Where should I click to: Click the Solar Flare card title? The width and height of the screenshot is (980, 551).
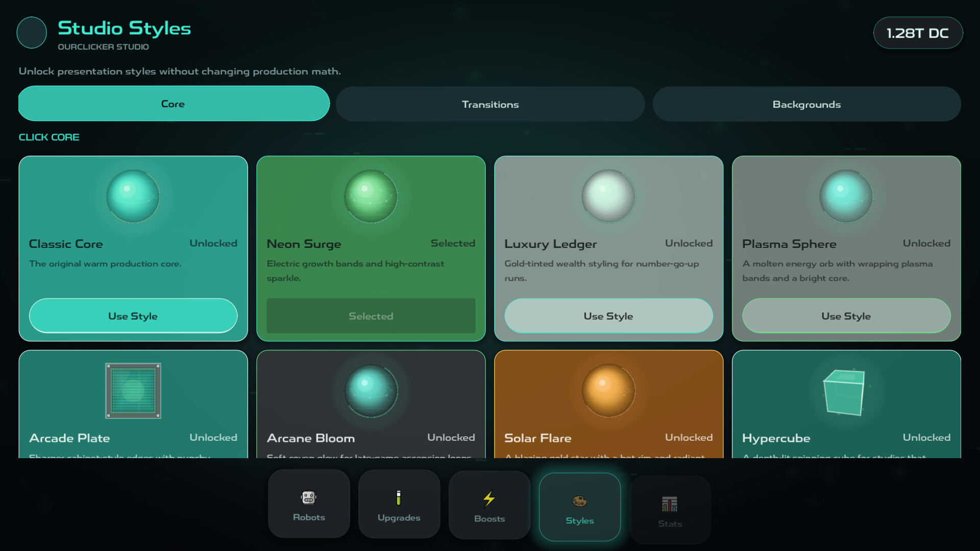tap(537, 438)
